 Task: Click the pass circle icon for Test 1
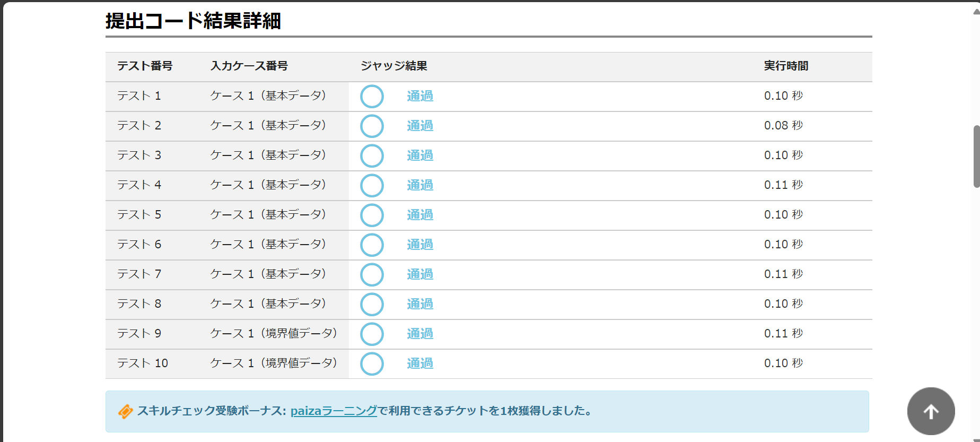click(x=372, y=97)
